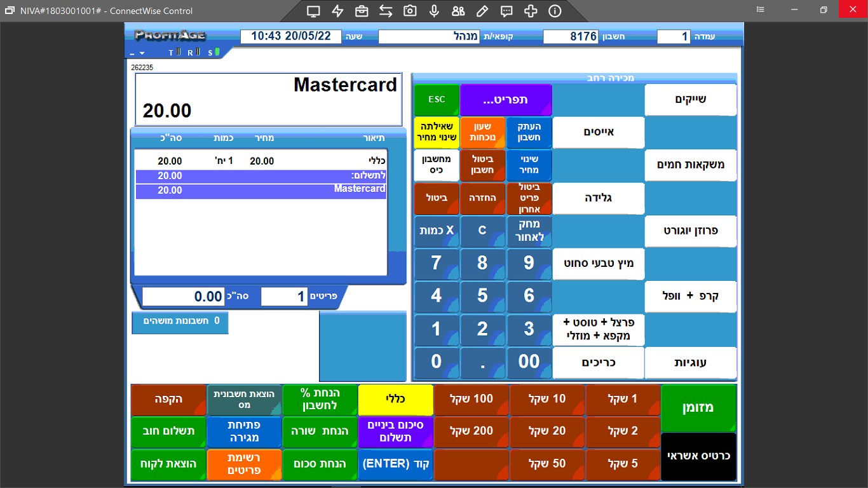
Task: Click the file transfer arrows icon
Action: (386, 11)
